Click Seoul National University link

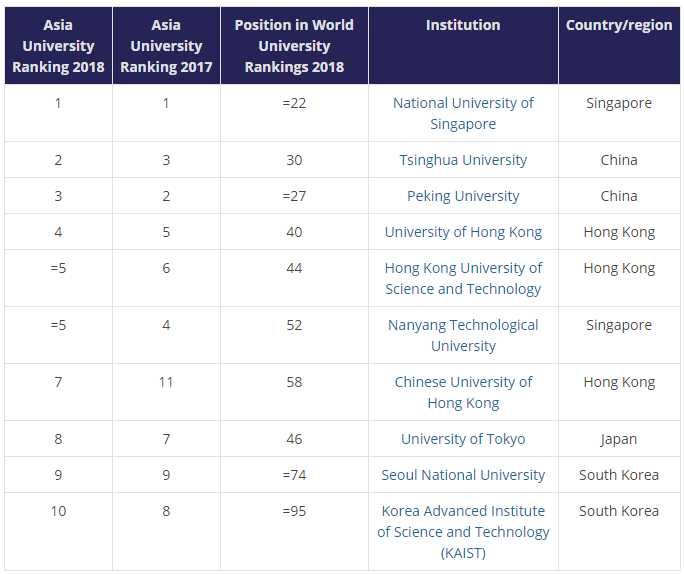click(463, 475)
